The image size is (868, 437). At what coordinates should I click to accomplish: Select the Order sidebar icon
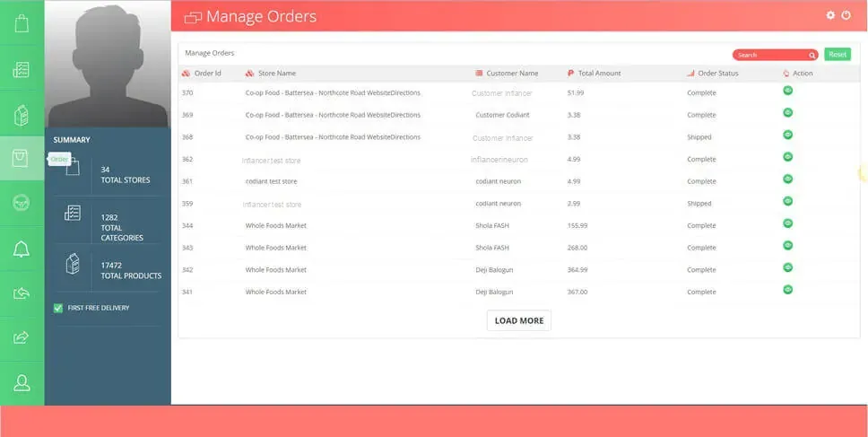[x=21, y=158]
